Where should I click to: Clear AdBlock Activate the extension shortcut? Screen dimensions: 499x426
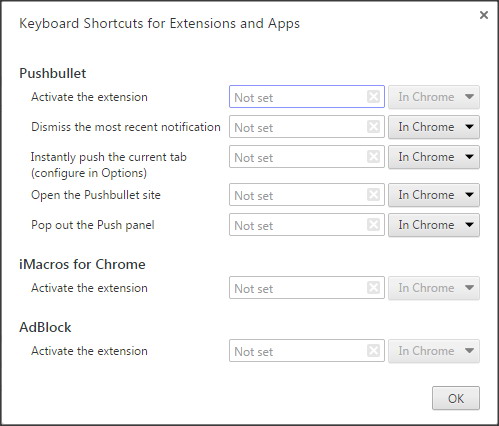click(373, 351)
